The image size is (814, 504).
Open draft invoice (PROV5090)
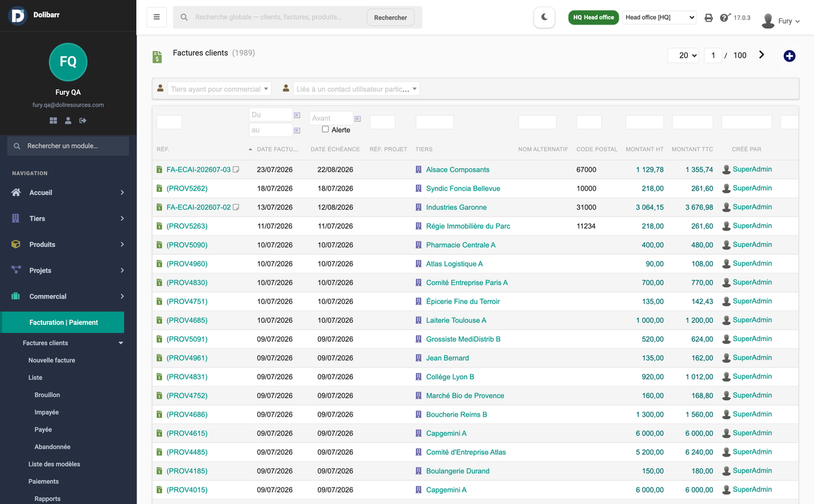point(187,245)
